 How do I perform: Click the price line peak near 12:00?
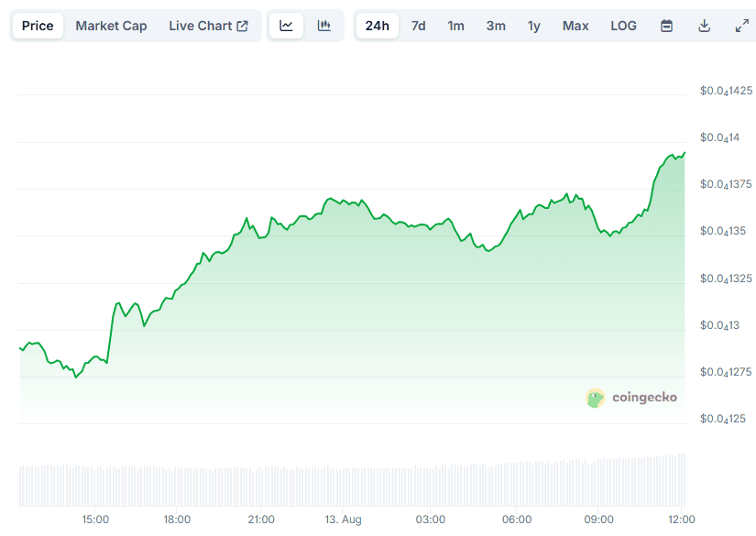click(684, 153)
